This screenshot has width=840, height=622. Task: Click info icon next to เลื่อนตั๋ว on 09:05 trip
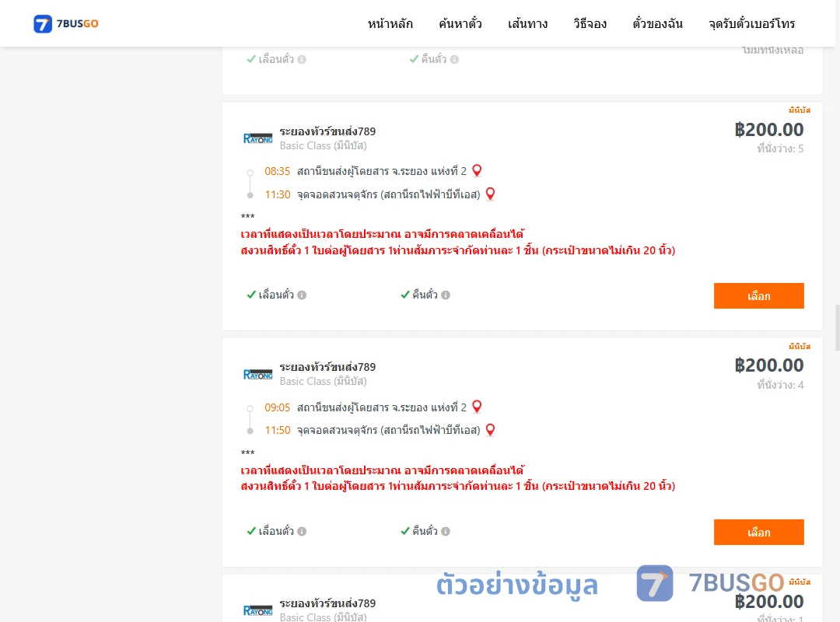pyautogui.click(x=302, y=532)
